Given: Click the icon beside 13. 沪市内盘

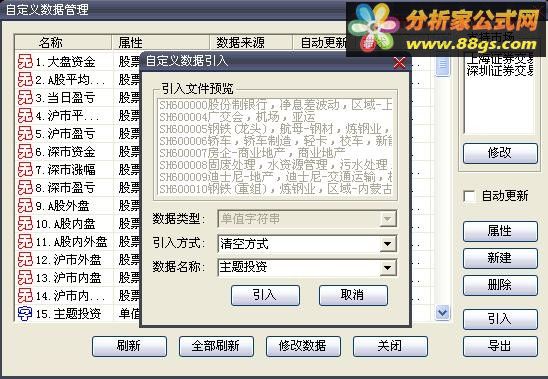Looking at the screenshot, I should 25,278.
